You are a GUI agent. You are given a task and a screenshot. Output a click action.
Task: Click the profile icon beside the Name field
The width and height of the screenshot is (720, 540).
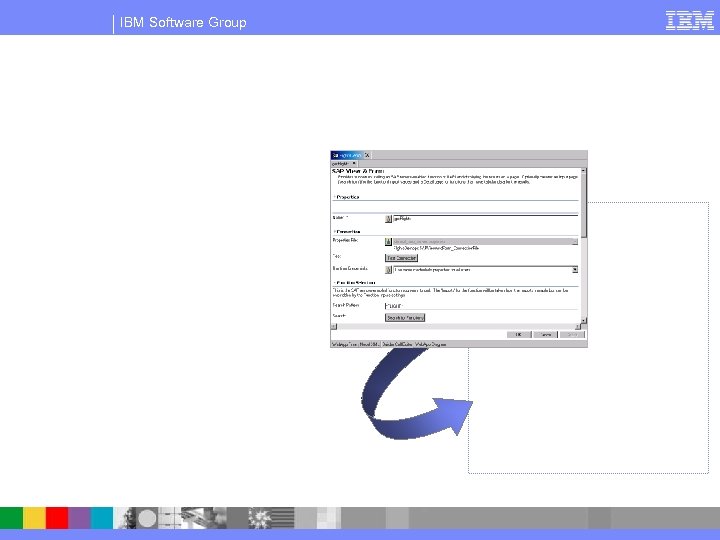tap(388, 219)
